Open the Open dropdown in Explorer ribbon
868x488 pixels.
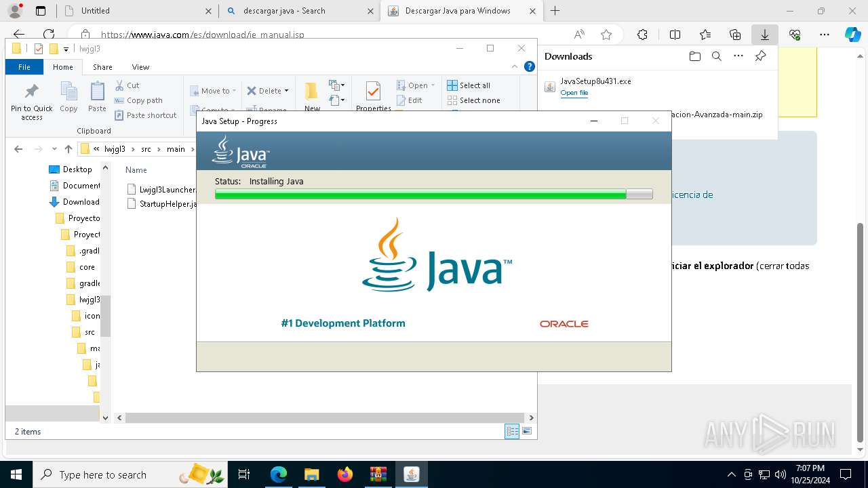(416, 85)
